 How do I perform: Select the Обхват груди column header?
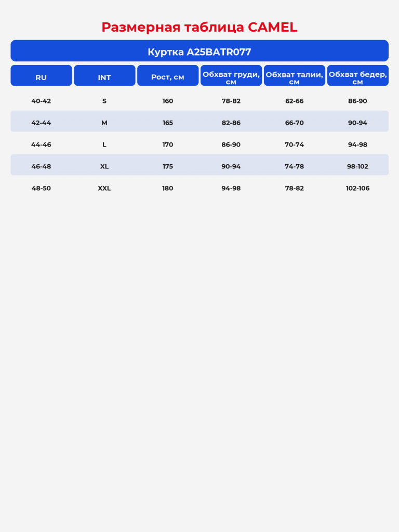click(231, 75)
